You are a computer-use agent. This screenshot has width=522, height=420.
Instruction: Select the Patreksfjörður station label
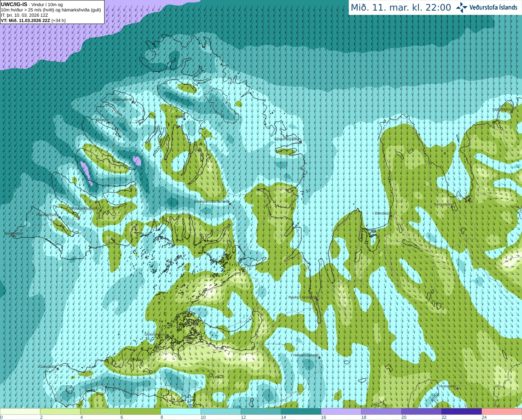[48, 214]
